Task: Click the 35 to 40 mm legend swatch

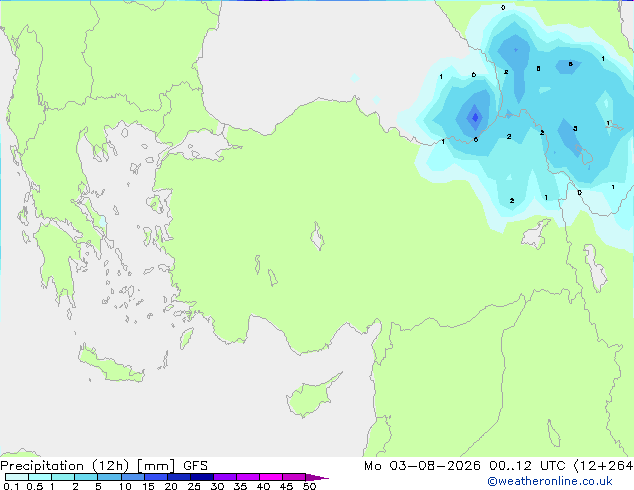Action: click(248, 477)
